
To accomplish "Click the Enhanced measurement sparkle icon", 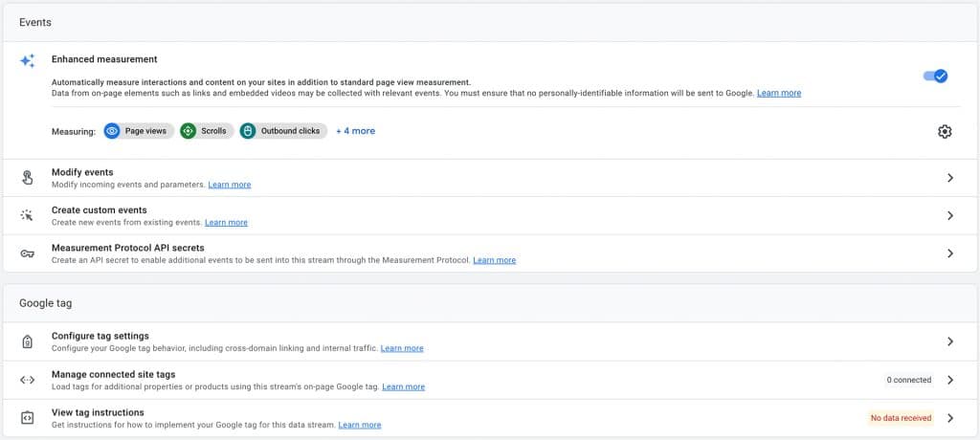I will (x=28, y=60).
